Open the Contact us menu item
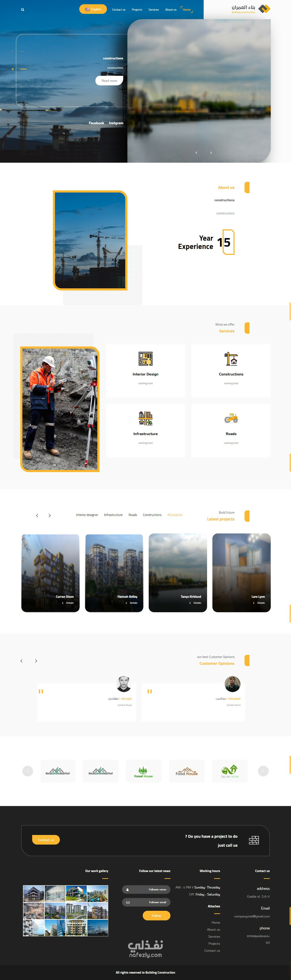291x980 pixels. [119, 10]
